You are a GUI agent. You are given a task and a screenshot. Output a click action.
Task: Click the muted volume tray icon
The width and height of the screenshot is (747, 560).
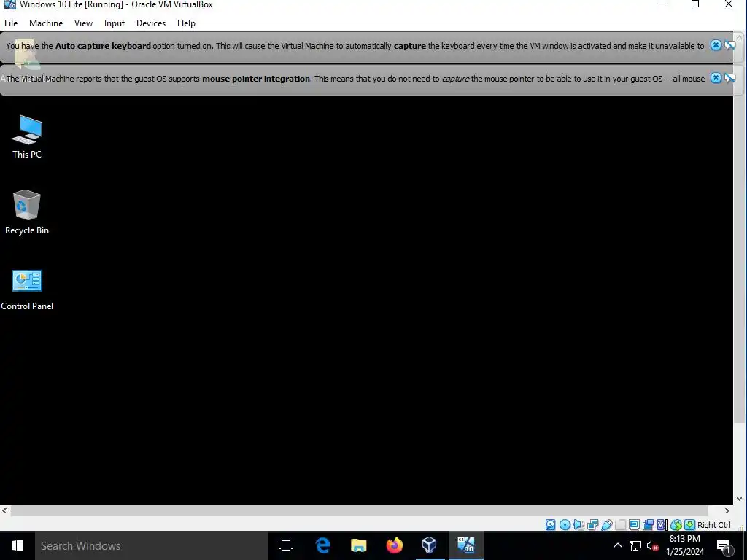652,545
